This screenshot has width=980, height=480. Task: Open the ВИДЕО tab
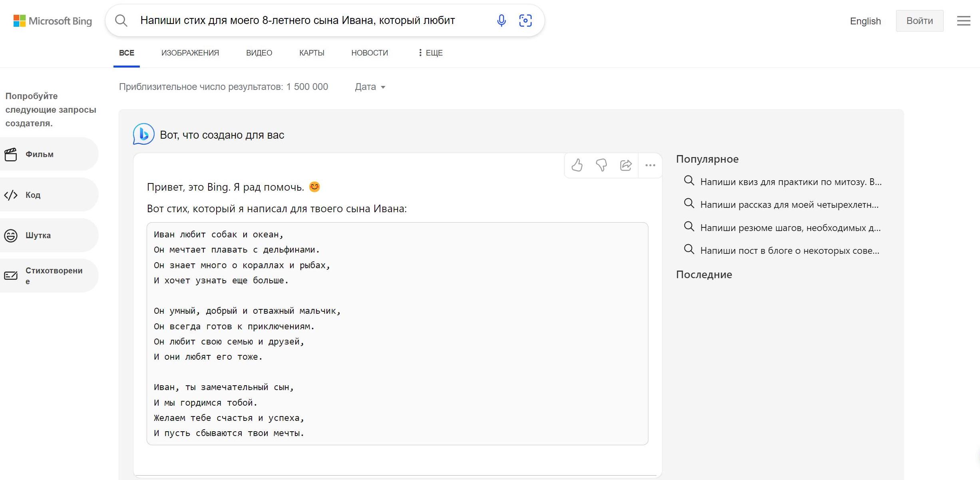point(259,53)
